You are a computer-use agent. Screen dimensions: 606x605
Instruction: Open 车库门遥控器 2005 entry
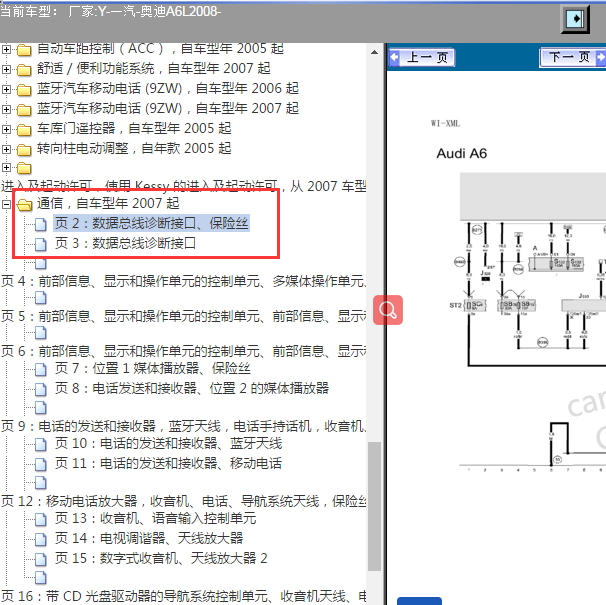(134, 129)
